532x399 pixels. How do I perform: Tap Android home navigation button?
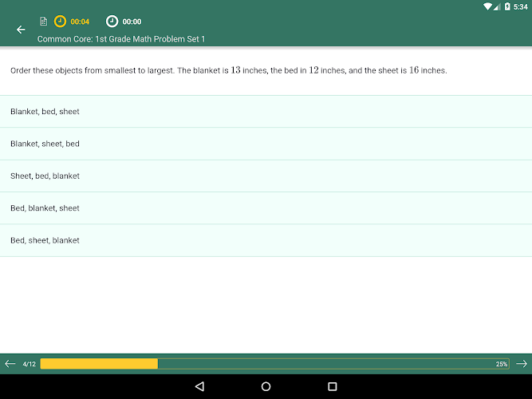[266, 386]
